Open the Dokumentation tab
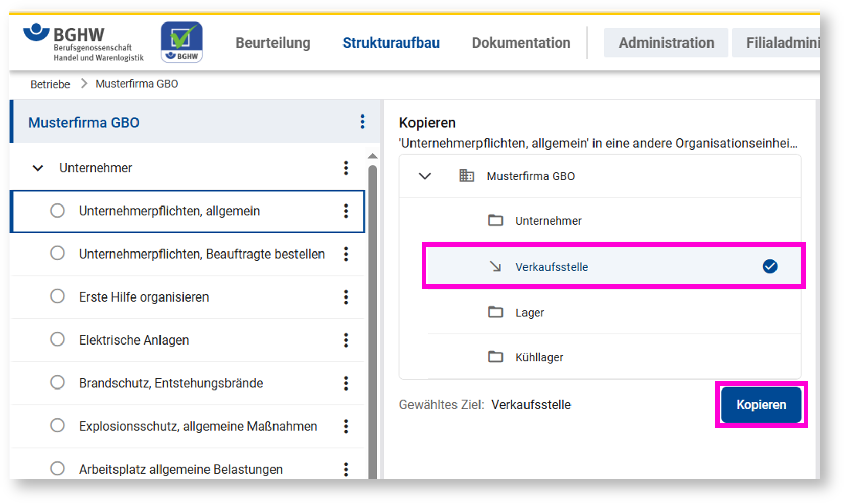845x504 pixels. coord(520,43)
